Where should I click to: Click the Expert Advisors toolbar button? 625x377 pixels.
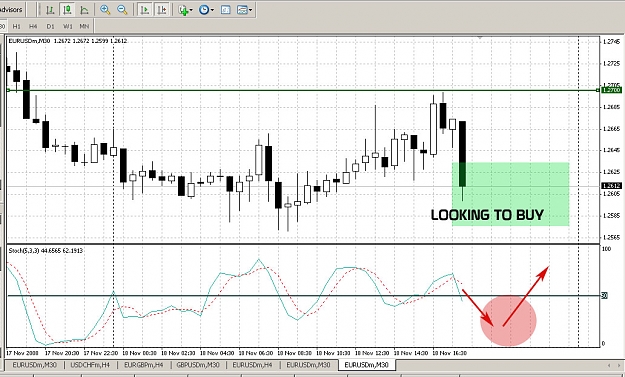click(x=11, y=10)
